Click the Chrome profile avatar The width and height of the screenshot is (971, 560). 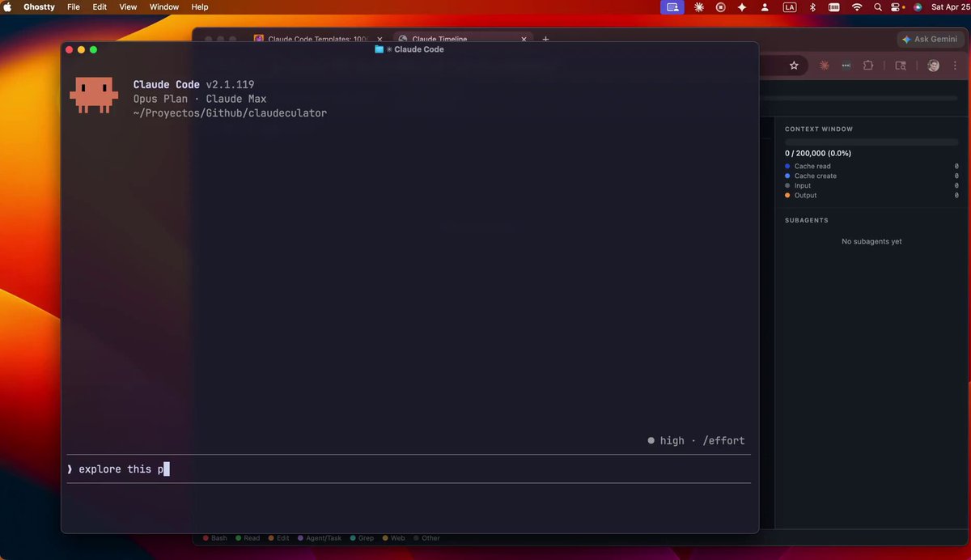pos(933,66)
